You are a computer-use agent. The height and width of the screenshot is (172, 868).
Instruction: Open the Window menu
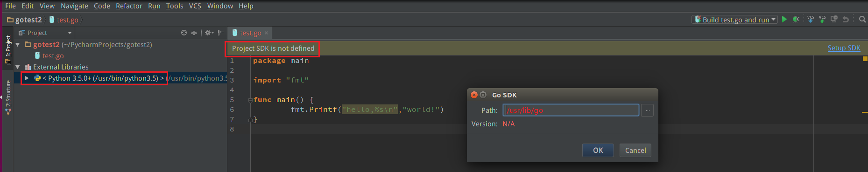point(220,6)
